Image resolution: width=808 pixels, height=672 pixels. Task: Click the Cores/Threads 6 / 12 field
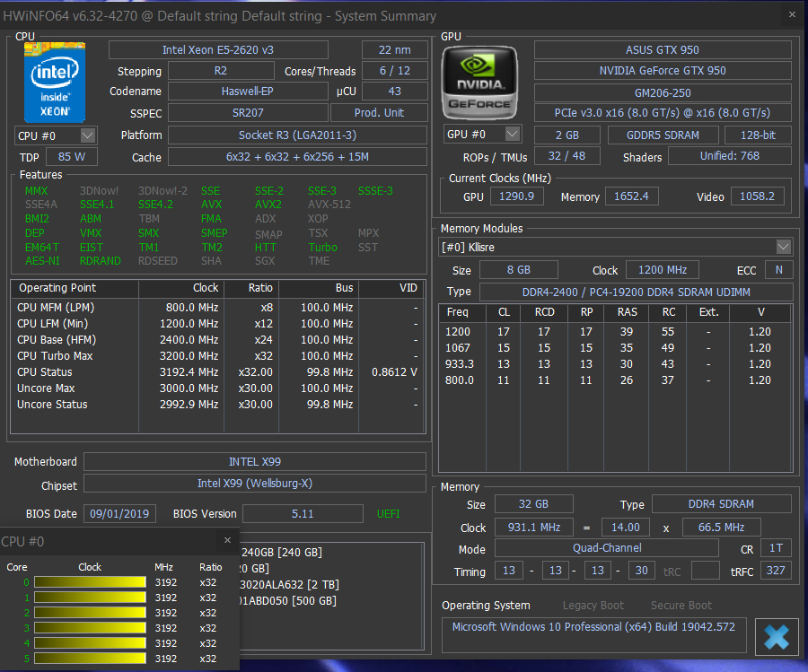[x=395, y=71]
